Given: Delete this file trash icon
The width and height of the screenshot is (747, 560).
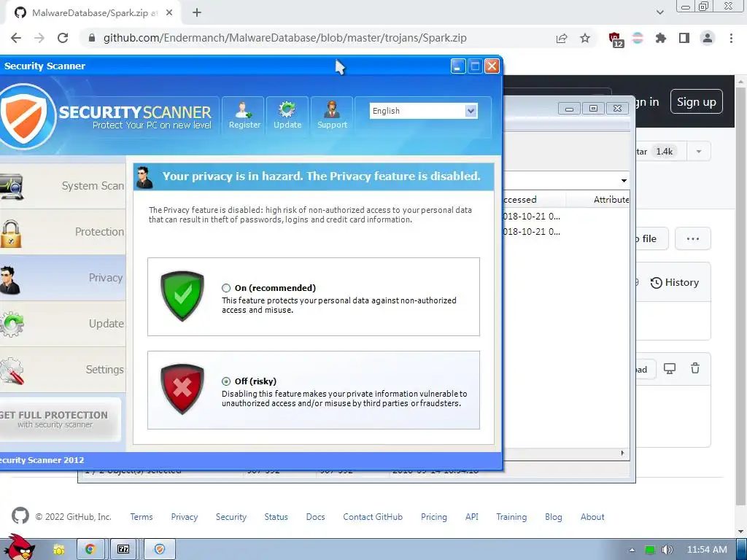Looking at the screenshot, I should tap(695, 368).
